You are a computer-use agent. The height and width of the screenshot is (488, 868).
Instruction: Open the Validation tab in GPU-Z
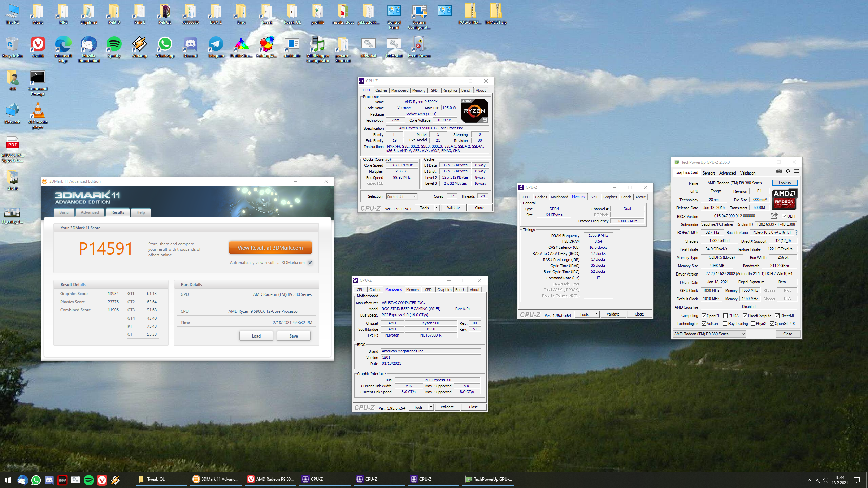(x=748, y=173)
